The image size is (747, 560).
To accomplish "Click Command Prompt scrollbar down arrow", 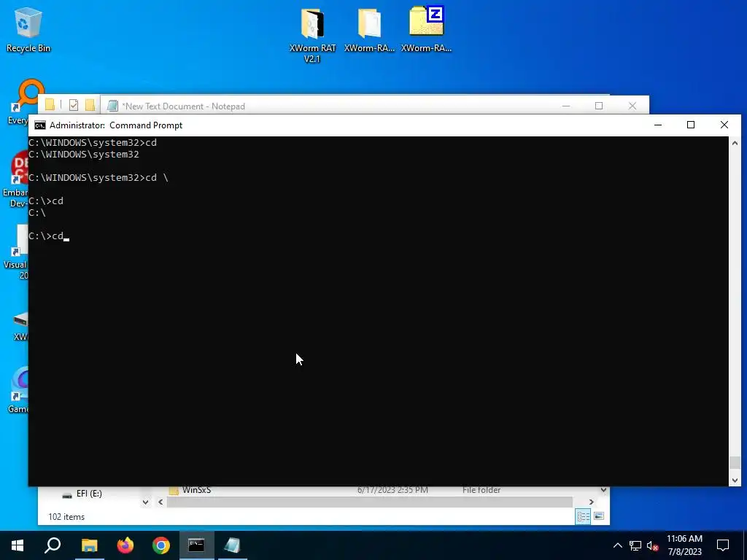I will point(735,480).
